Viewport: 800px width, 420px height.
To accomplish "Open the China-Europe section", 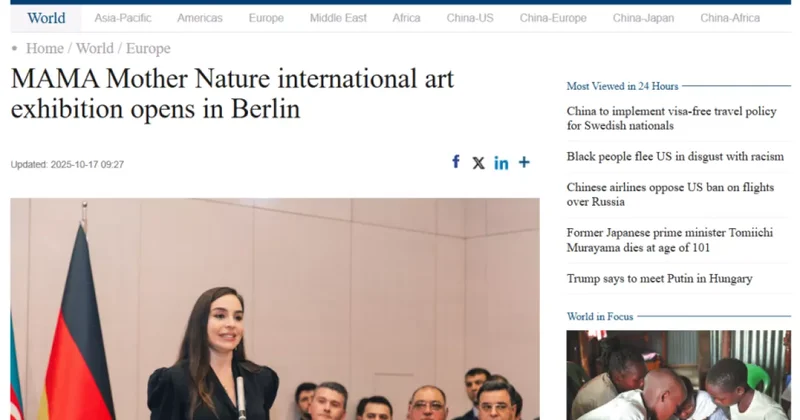I will pyautogui.click(x=553, y=18).
